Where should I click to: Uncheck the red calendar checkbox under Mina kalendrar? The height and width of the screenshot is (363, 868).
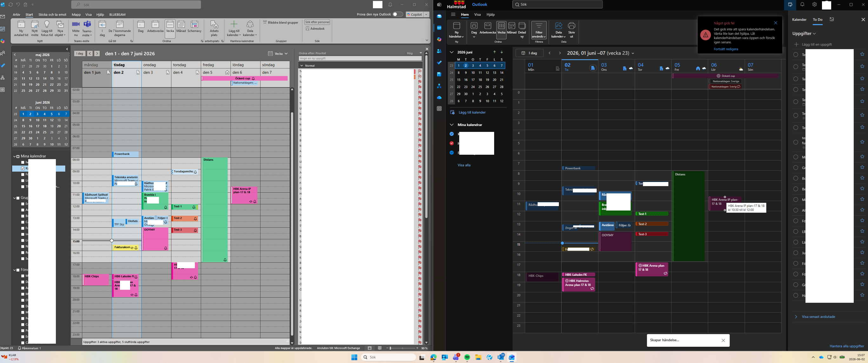452,143
